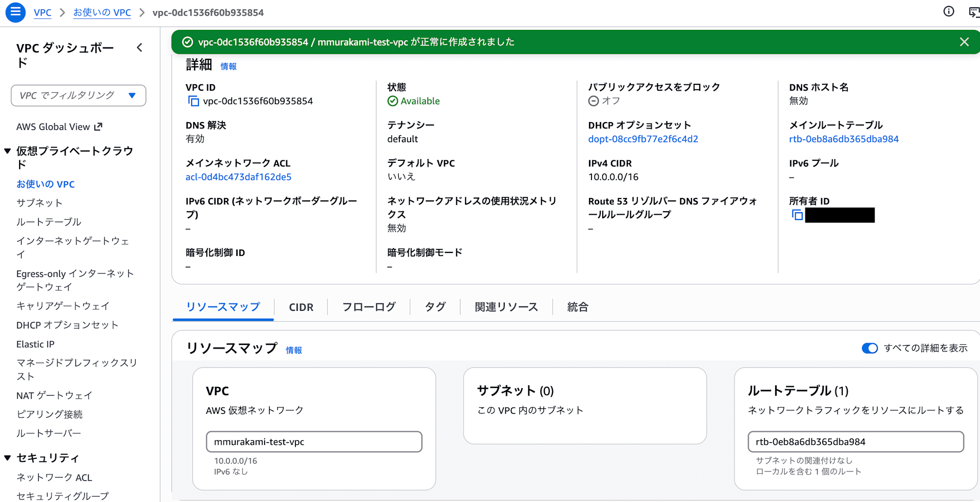This screenshot has width=980, height=502.
Task: Click the info icon in top bar
Action: [x=949, y=12]
